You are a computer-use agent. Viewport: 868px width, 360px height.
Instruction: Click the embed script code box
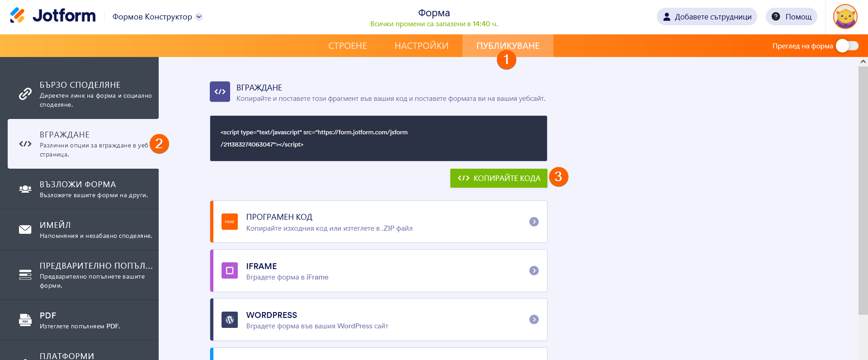[378, 138]
